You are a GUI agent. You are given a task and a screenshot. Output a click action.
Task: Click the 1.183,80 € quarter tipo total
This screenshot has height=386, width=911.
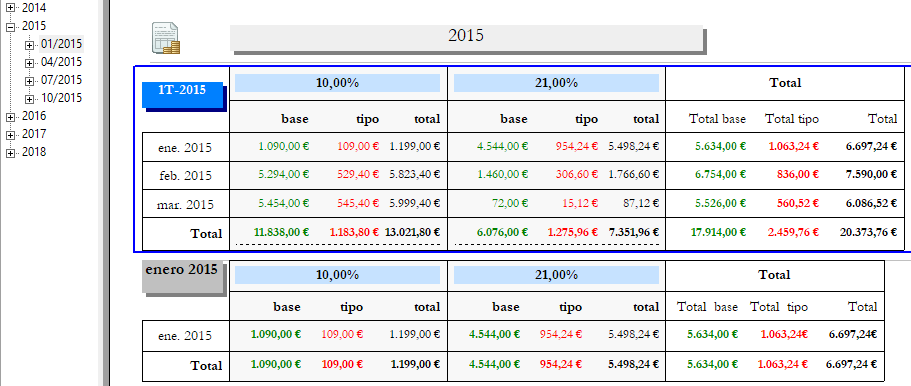(x=355, y=232)
